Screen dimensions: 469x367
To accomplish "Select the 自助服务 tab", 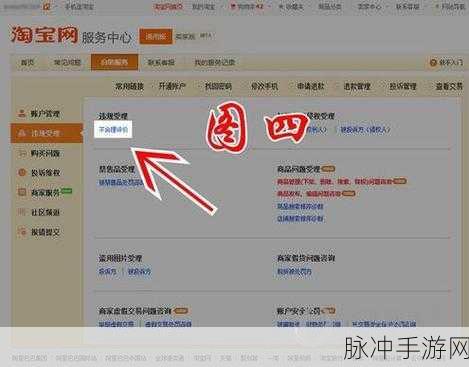I will [x=114, y=62].
